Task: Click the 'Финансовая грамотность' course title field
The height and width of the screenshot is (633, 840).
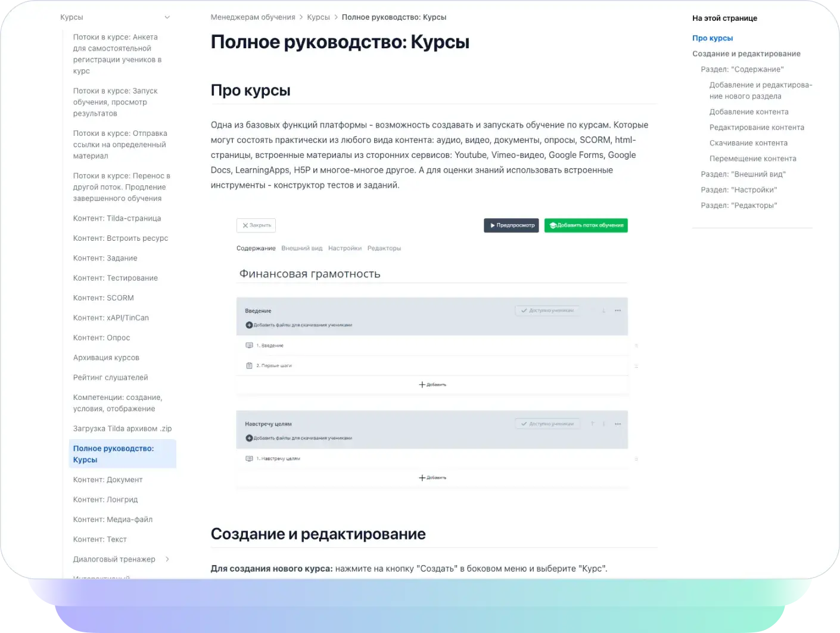Action: coord(432,274)
